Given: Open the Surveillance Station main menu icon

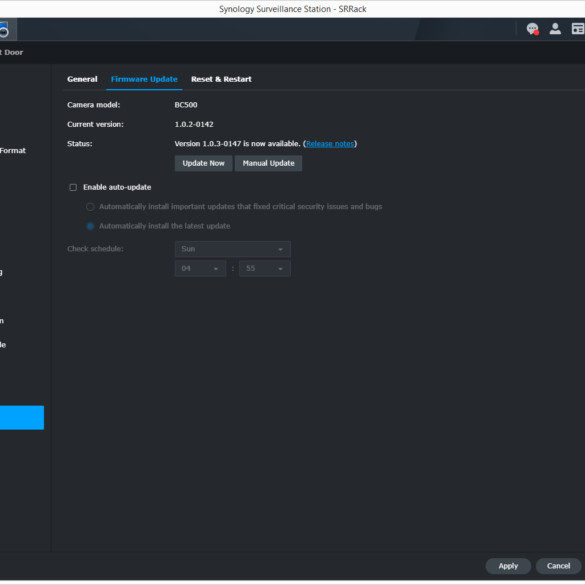Looking at the screenshot, I should [x=4, y=29].
